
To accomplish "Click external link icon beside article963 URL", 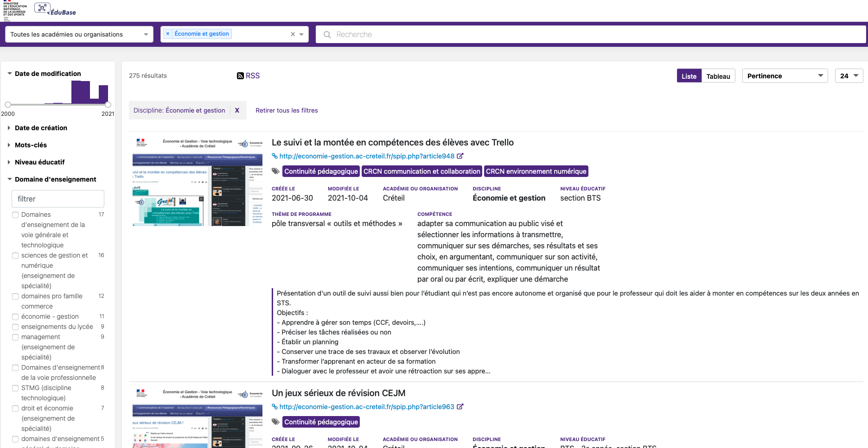I will coord(460,407).
